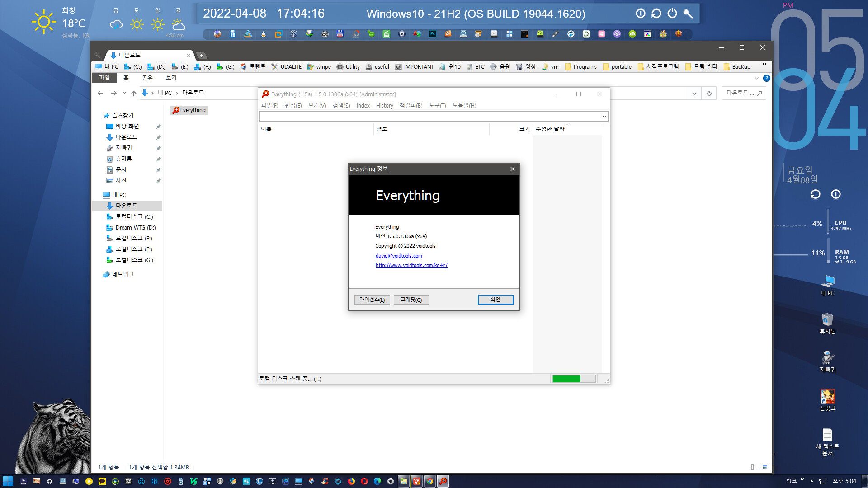Select 바탕 화면 under quick access

(123, 126)
